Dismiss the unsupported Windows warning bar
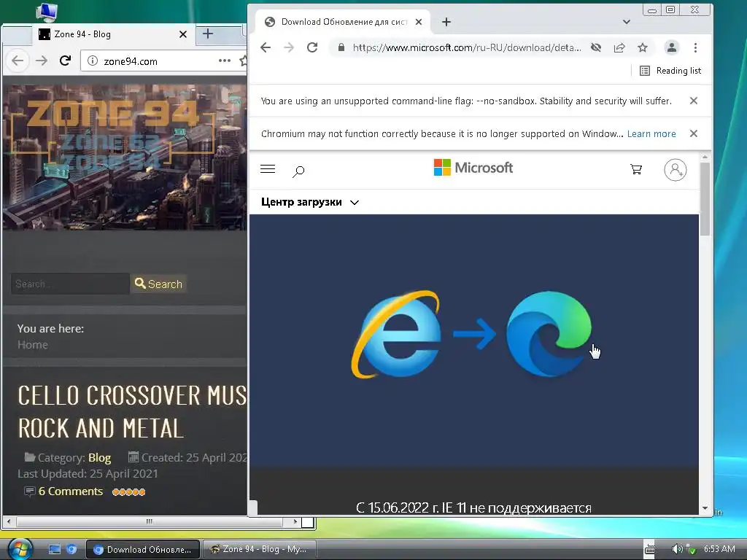Viewport: 747px width, 560px height. (694, 133)
